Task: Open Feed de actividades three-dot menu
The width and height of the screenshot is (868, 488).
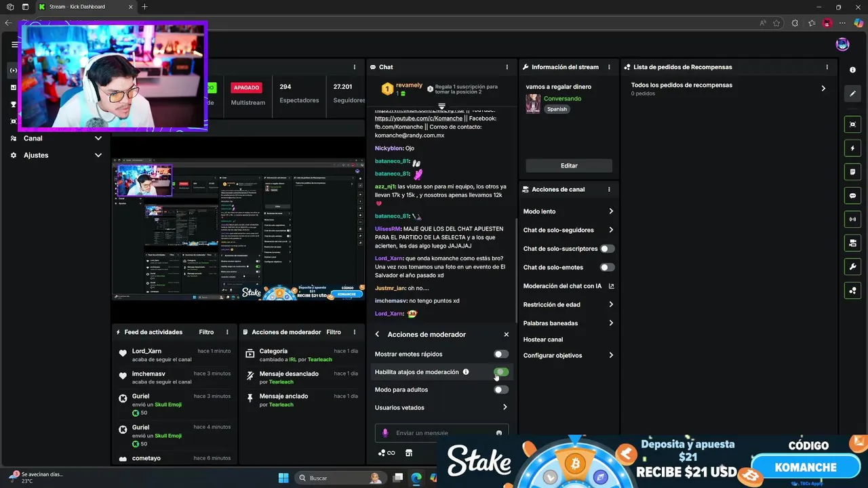Action: [x=227, y=332]
